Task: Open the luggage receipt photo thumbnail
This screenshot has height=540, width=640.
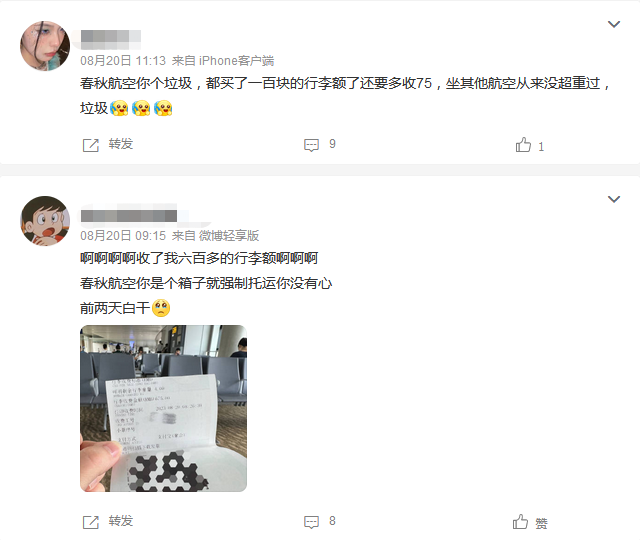Action: coord(163,408)
